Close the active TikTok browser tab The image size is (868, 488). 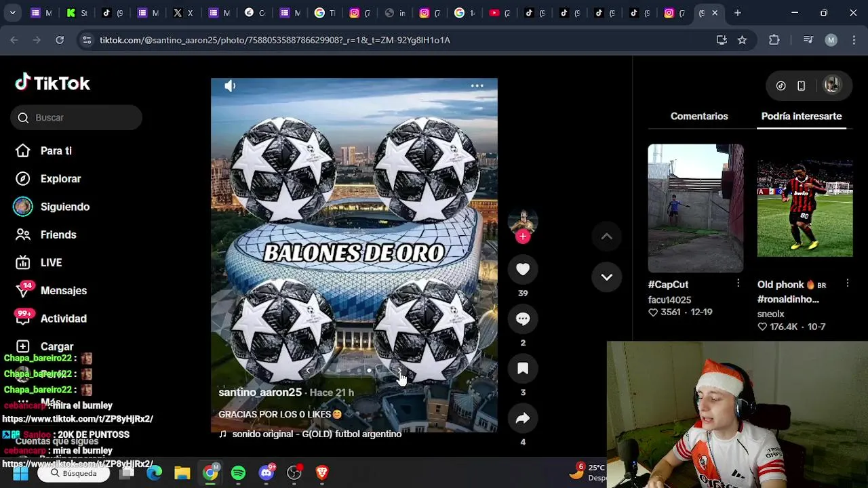pos(714,13)
